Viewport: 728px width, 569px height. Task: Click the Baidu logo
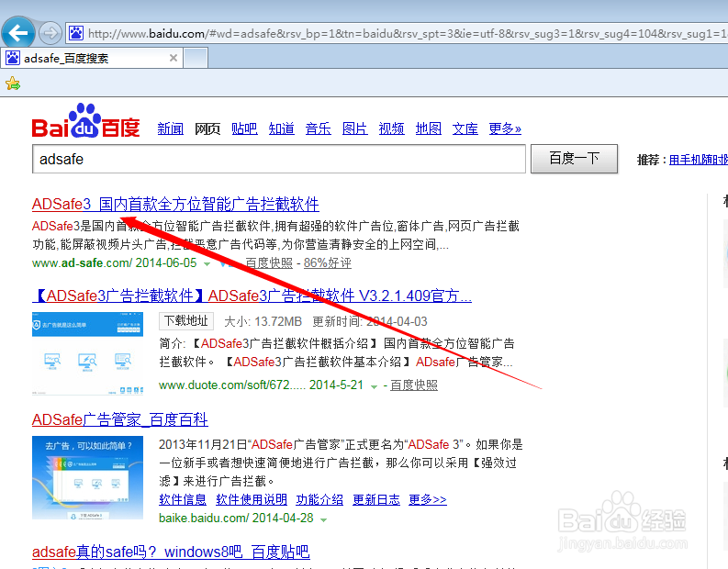tap(86, 120)
